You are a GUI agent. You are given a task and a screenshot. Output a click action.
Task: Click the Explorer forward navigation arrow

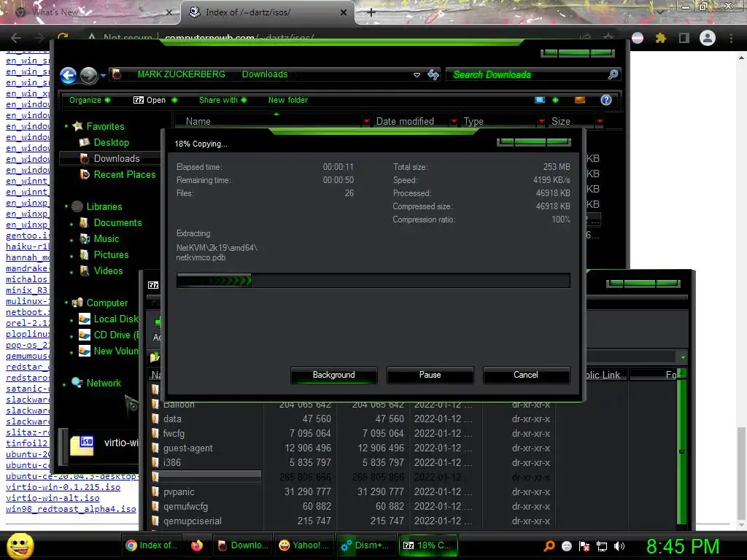88,75
